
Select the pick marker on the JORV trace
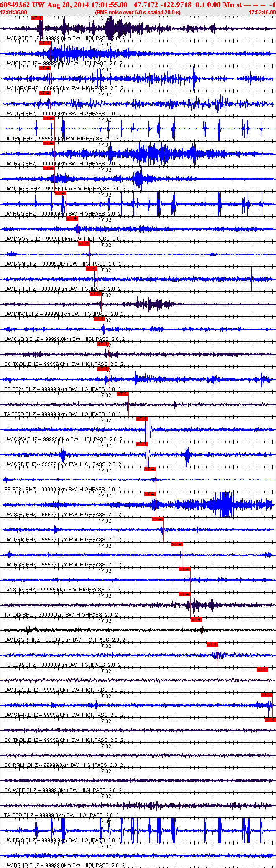[45, 68]
